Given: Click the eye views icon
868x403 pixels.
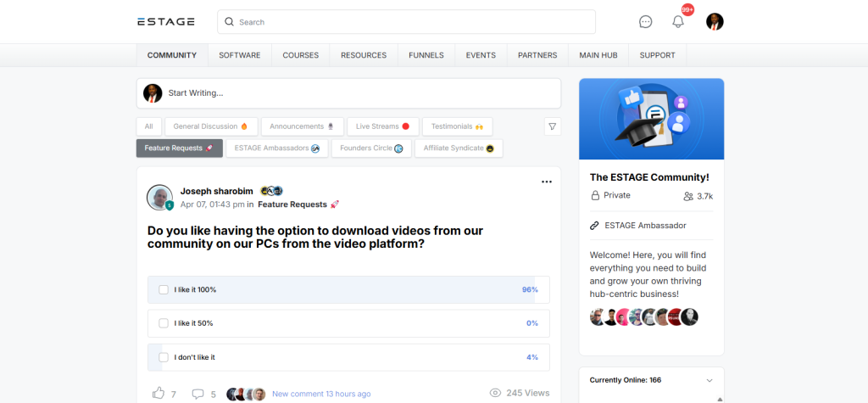Looking at the screenshot, I should 495,393.
